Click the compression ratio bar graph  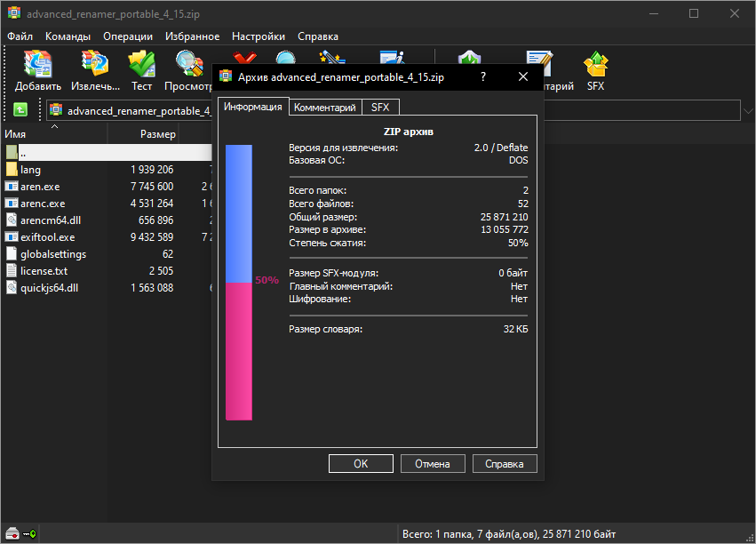(x=239, y=283)
